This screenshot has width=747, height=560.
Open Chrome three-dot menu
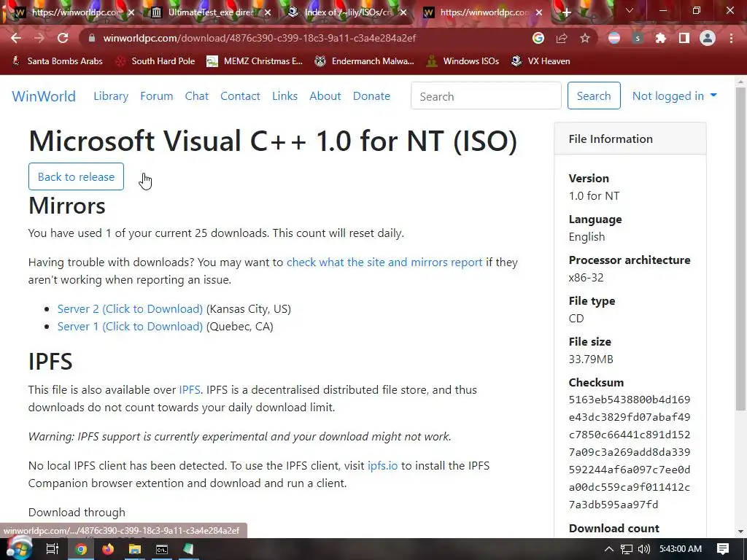[731, 38]
